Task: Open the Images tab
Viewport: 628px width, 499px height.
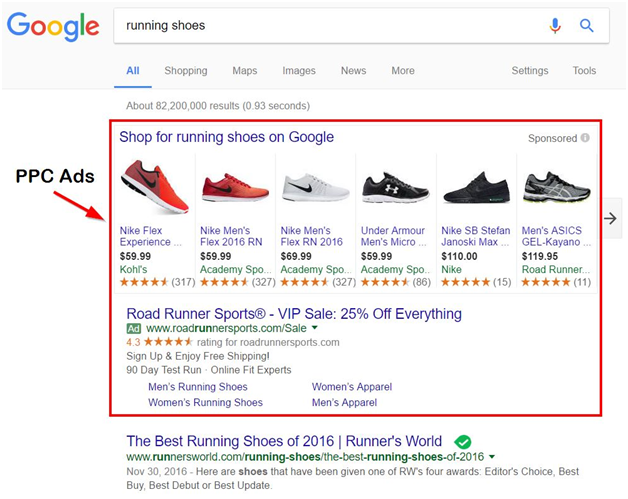Action: point(299,71)
